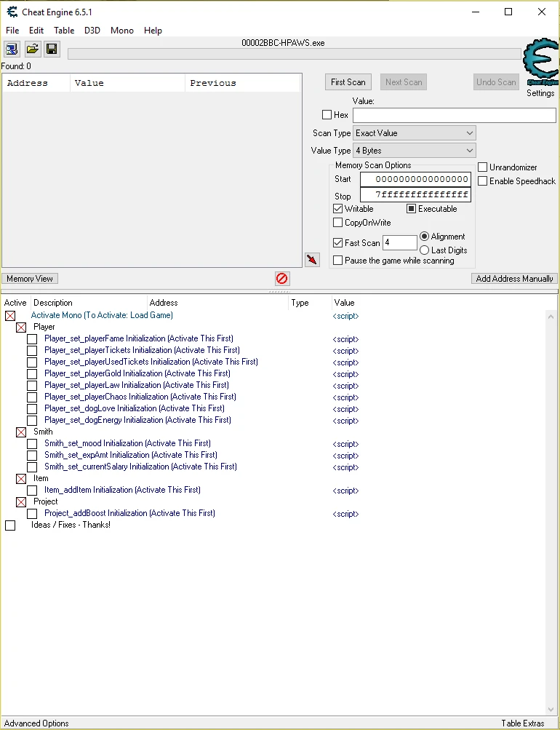Click the open file folder icon
560x730 pixels.
tap(32, 49)
